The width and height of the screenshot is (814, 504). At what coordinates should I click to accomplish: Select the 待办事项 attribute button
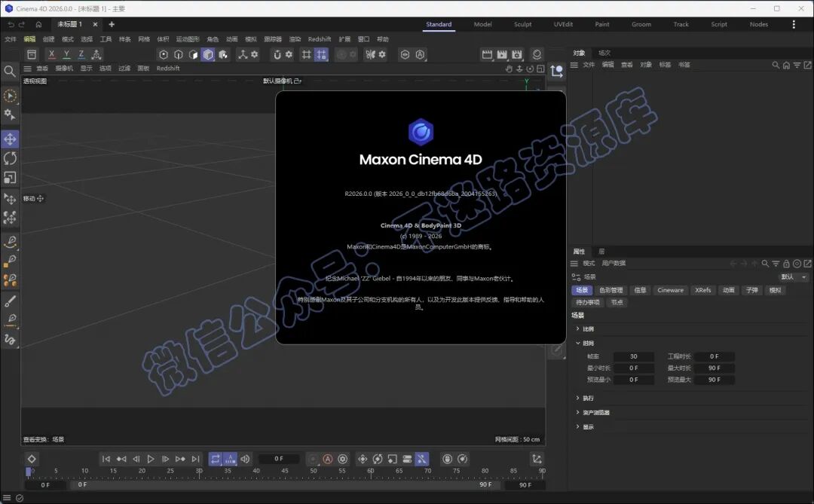[x=588, y=302]
